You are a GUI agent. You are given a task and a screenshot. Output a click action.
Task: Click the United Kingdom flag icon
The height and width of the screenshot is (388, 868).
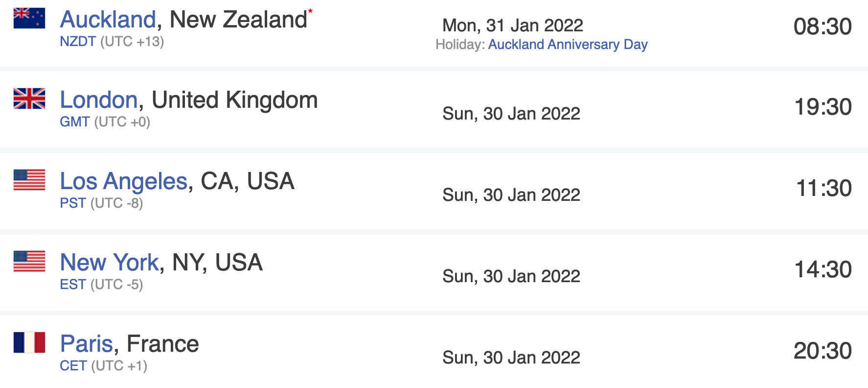[29, 98]
